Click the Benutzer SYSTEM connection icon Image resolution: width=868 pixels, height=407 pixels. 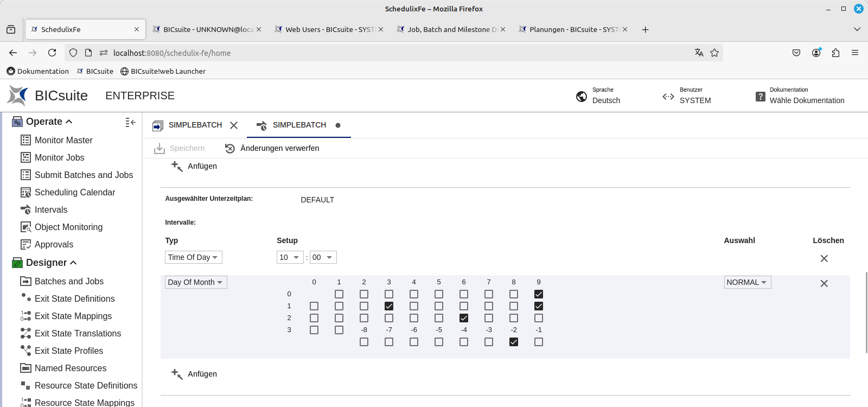point(668,96)
